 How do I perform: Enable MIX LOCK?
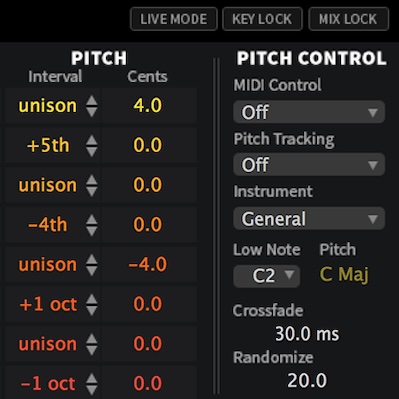coord(348,19)
